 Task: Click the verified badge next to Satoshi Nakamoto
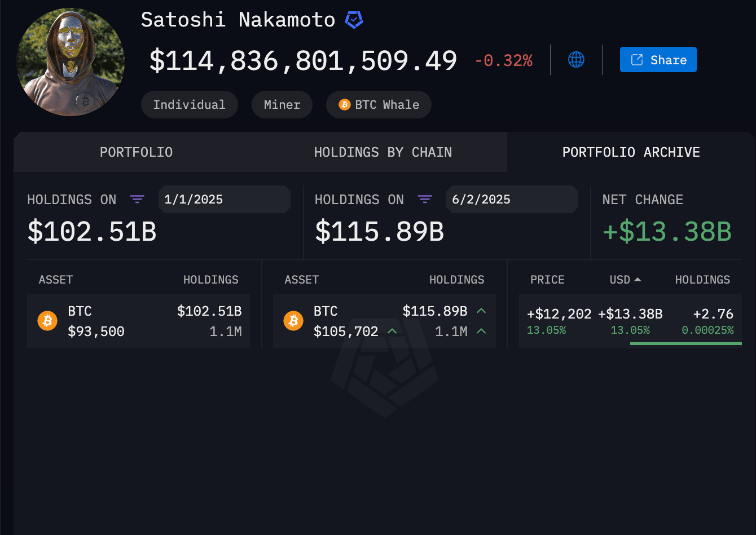(354, 20)
